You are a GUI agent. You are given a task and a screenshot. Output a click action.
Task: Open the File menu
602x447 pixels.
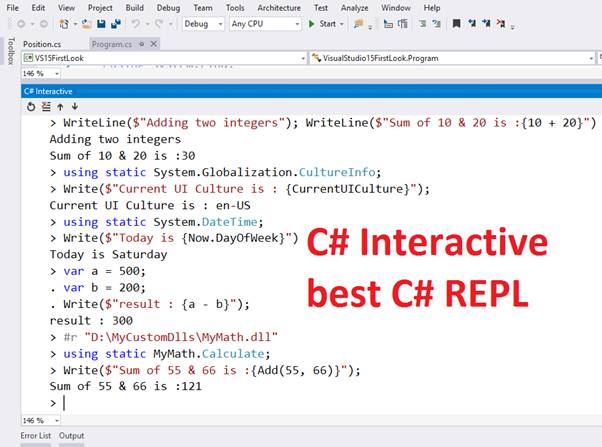[13, 8]
